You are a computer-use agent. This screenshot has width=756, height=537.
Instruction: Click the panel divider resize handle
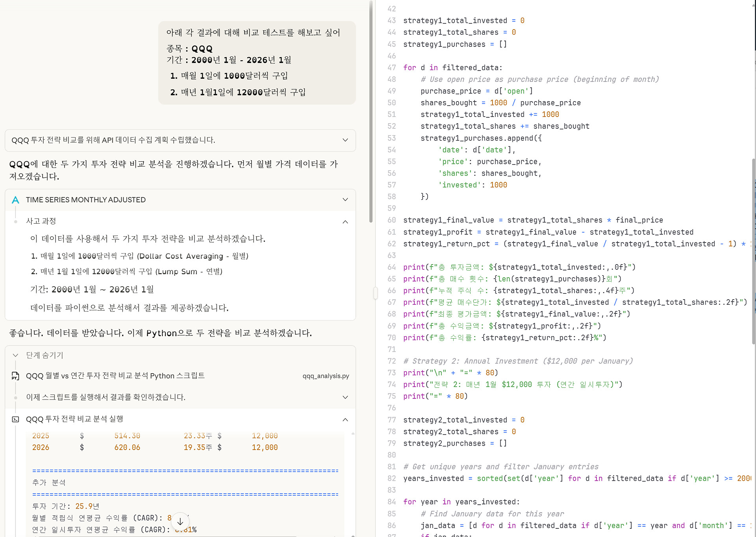point(375,293)
